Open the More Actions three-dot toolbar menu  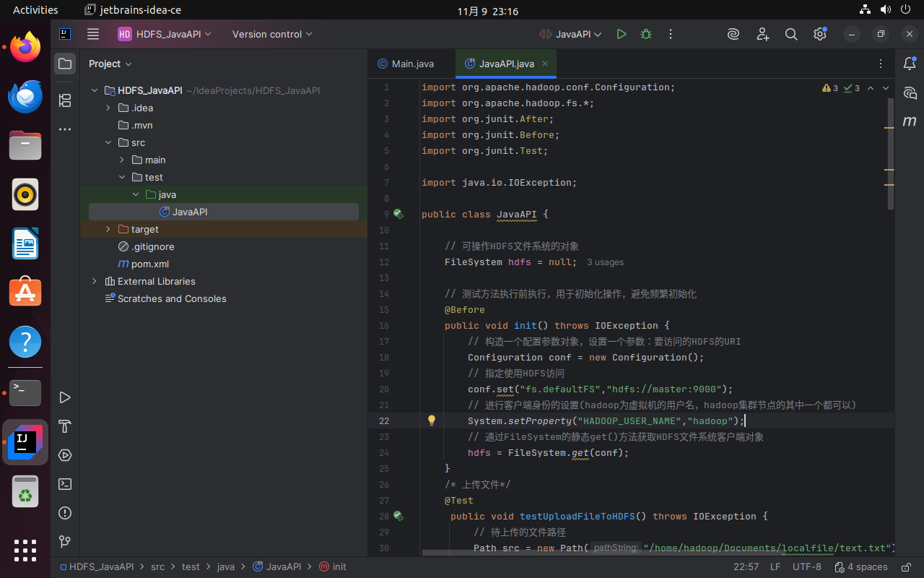pyautogui.click(x=671, y=34)
